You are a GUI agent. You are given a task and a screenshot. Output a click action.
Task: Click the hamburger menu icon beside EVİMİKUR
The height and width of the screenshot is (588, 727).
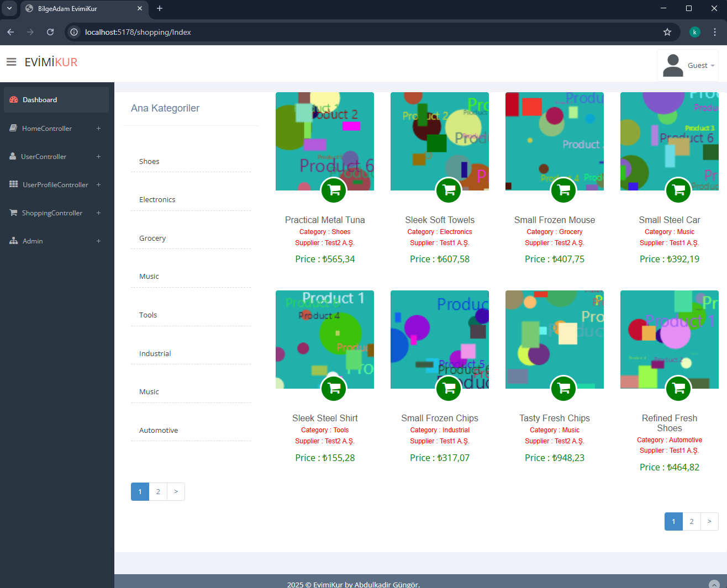[11, 62]
